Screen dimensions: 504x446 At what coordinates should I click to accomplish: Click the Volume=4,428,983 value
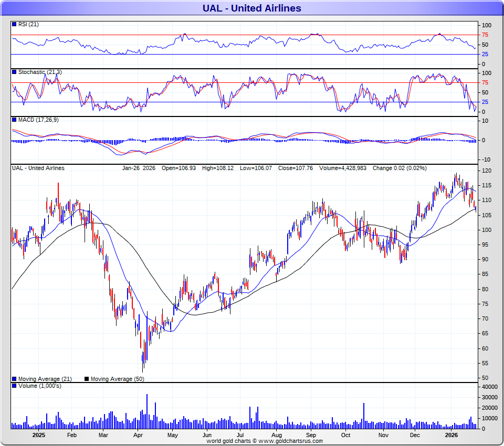[x=343, y=168]
